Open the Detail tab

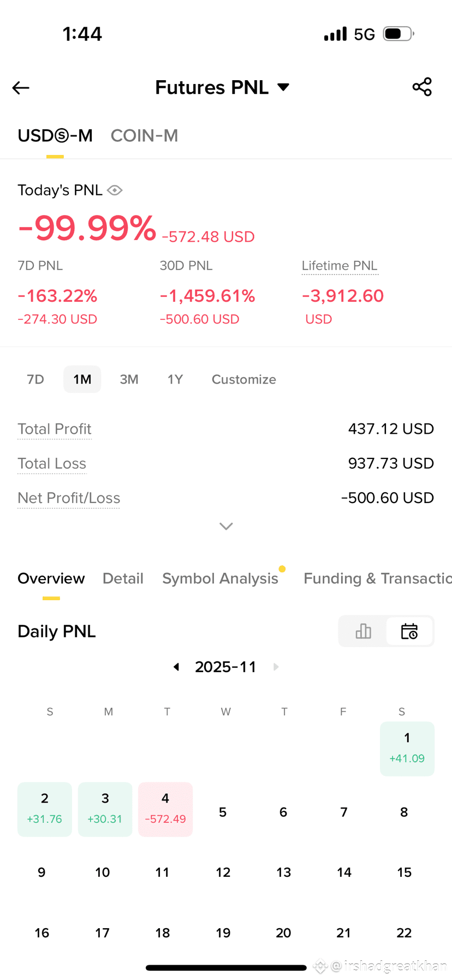pos(123,578)
